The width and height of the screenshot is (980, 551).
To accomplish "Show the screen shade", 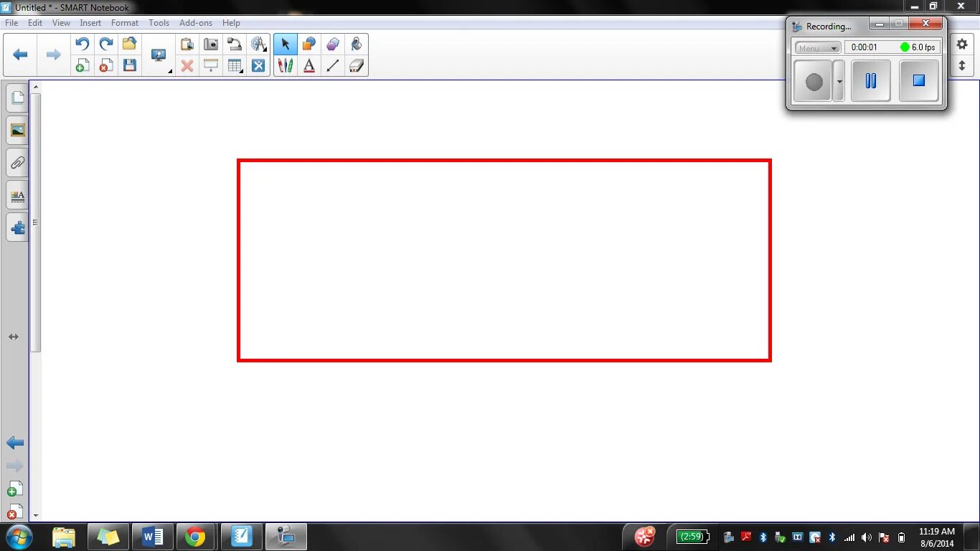I will pyautogui.click(x=211, y=66).
